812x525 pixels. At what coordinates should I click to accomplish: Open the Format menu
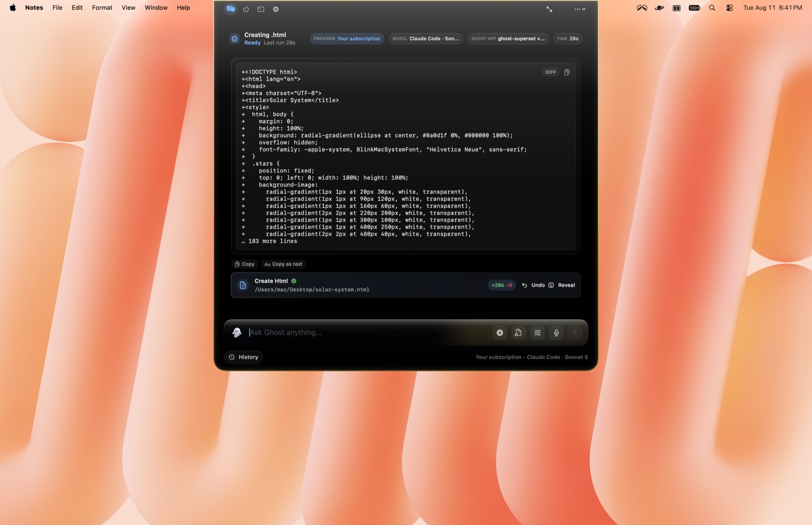(x=102, y=8)
